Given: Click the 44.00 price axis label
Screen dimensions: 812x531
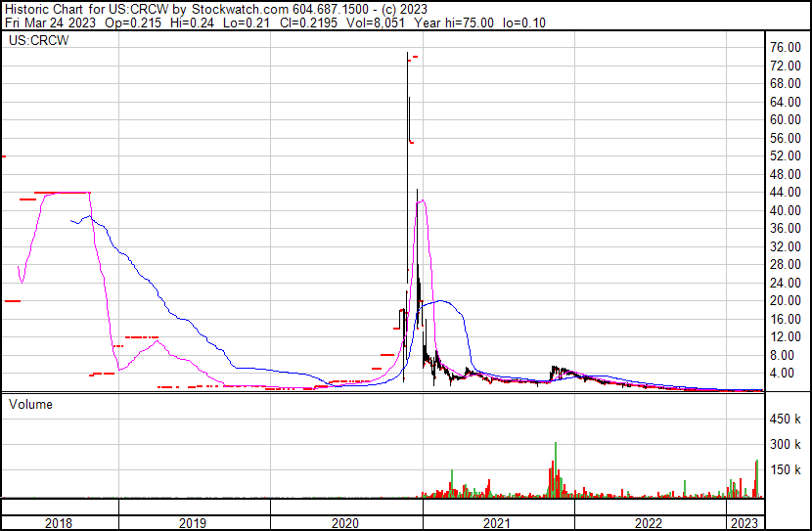Looking at the screenshot, I should pos(785,192).
